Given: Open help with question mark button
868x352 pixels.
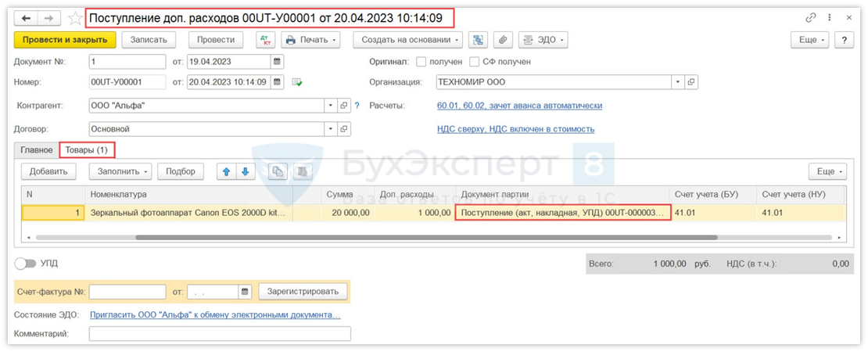Looking at the screenshot, I should [x=845, y=40].
